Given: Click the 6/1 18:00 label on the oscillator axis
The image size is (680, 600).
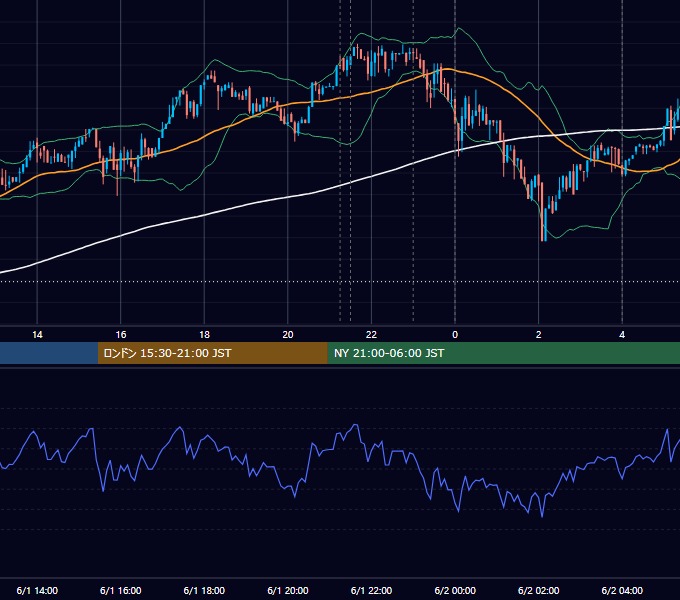Looking at the screenshot, I should 204,590.
